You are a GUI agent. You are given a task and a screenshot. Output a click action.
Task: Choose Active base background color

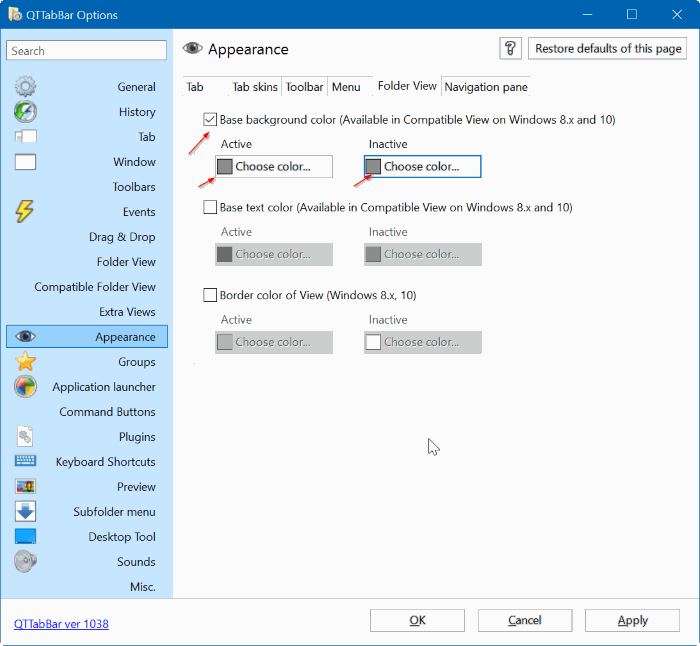pyautogui.click(x=274, y=167)
